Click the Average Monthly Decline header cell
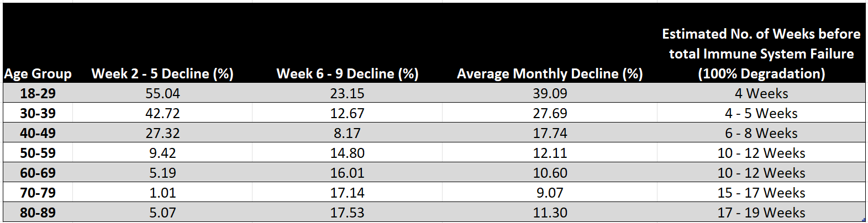The image size is (868, 223). [x=550, y=73]
